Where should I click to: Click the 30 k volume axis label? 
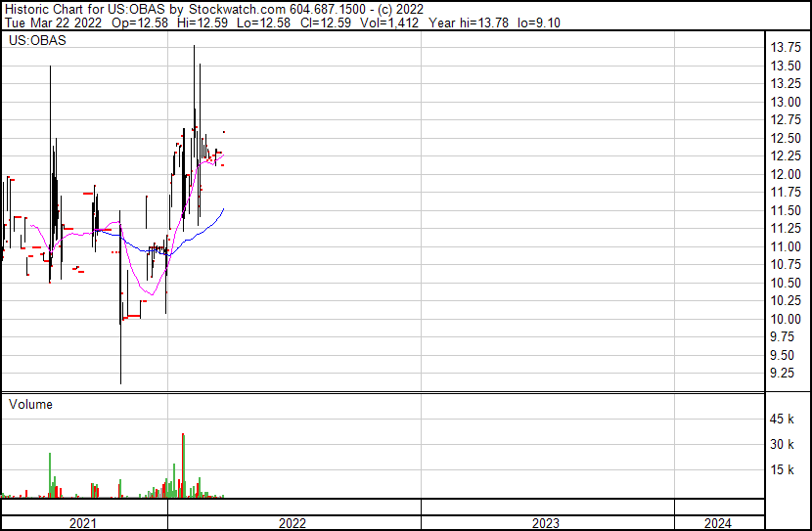coord(783,445)
